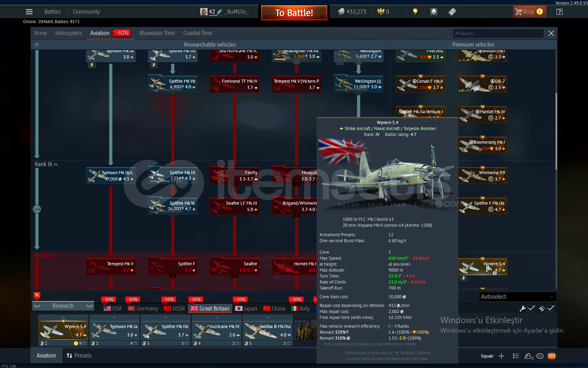The height and width of the screenshot is (368, 588).
Task: Open the mail messages envelope icon
Action: 552,356
